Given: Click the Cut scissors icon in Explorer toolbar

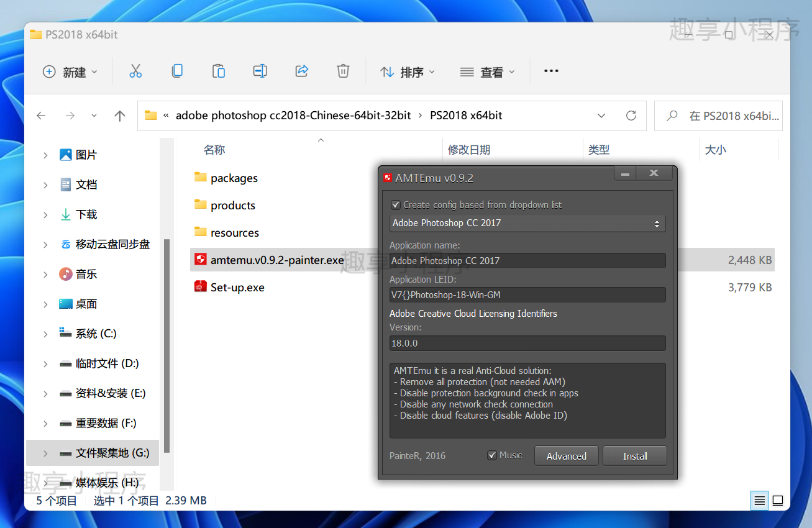Looking at the screenshot, I should (135, 71).
